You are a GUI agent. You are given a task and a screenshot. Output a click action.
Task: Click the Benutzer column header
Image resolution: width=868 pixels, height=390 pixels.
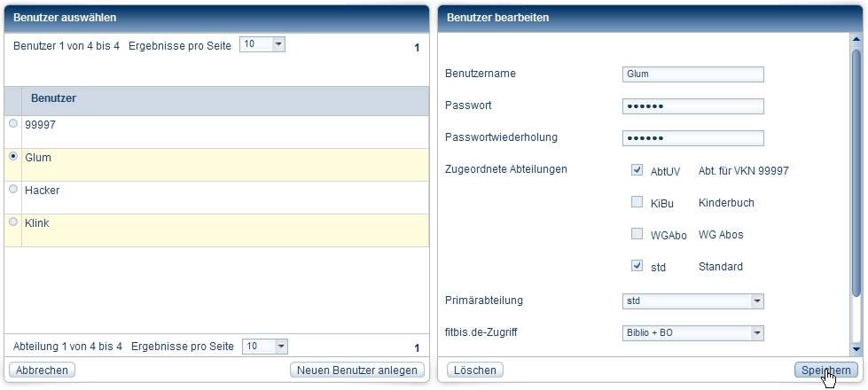tap(53, 98)
